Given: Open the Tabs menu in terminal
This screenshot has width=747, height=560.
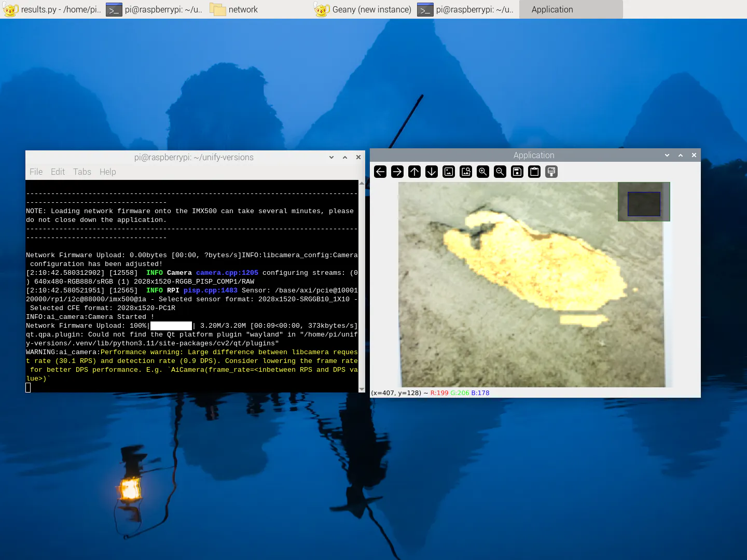Looking at the screenshot, I should 82,172.
